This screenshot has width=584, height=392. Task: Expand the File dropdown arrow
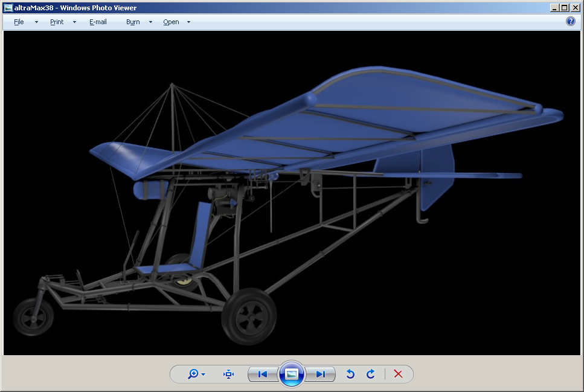(x=36, y=22)
